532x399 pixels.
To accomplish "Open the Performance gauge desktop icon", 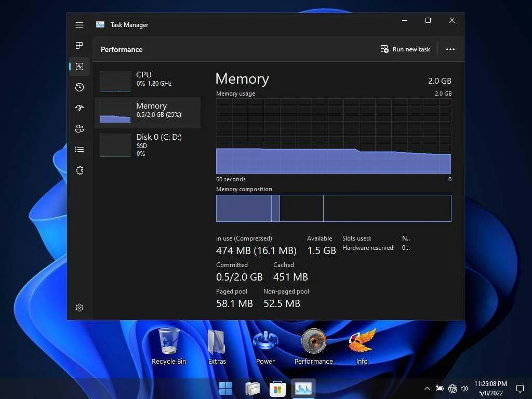I will (x=314, y=346).
